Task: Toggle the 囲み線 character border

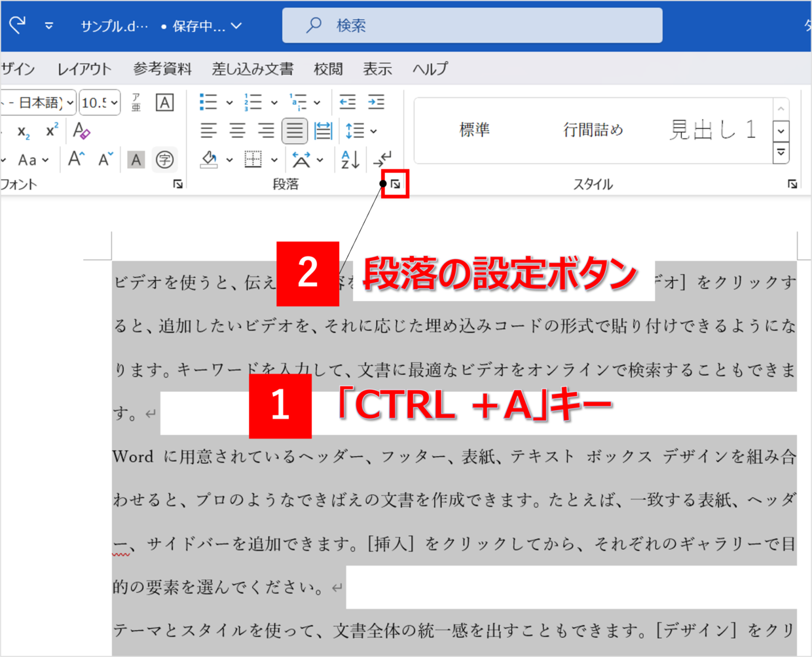Action: tap(164, 103)
